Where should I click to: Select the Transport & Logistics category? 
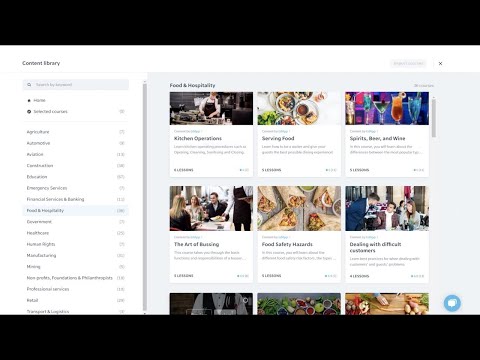click(x=75, y=311)
